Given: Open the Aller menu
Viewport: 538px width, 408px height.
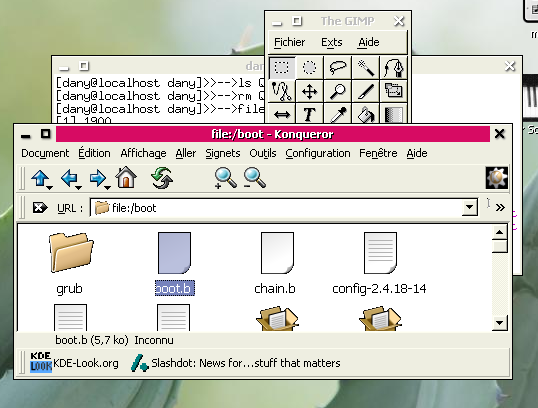Looking at the screenshot, I should tap(186, 153).
